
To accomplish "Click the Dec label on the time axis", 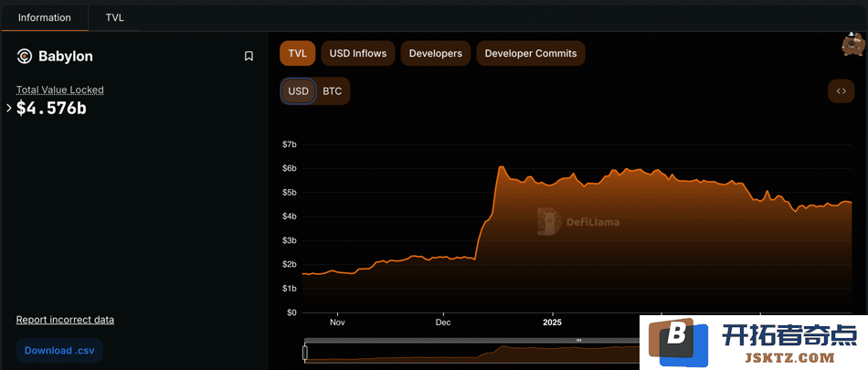I will coord(443,322).
